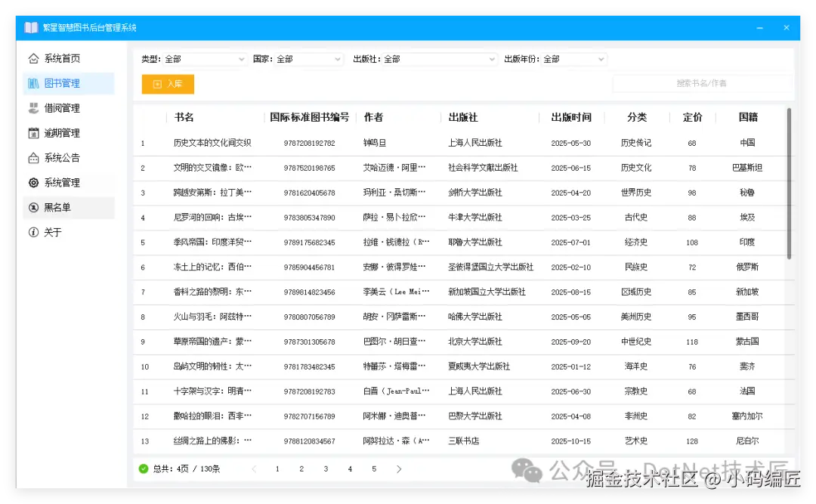Select 图书管理 menu item
Image resolution: width=816 pixels, height=504 pixels.
(x=69, y=83)
